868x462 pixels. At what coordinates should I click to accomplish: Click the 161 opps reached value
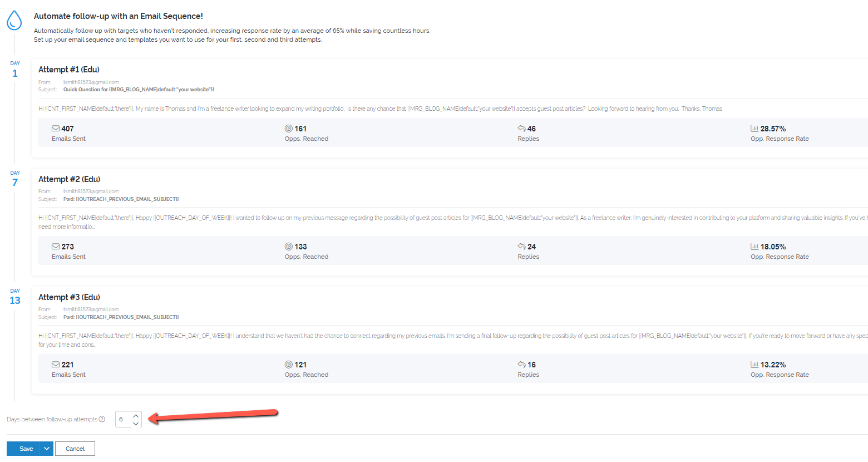coord(300,129)
